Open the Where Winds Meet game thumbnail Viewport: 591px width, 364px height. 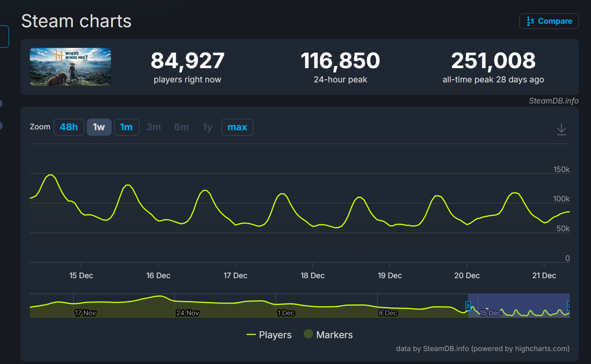pyautogui.click(x=70, y=67)
